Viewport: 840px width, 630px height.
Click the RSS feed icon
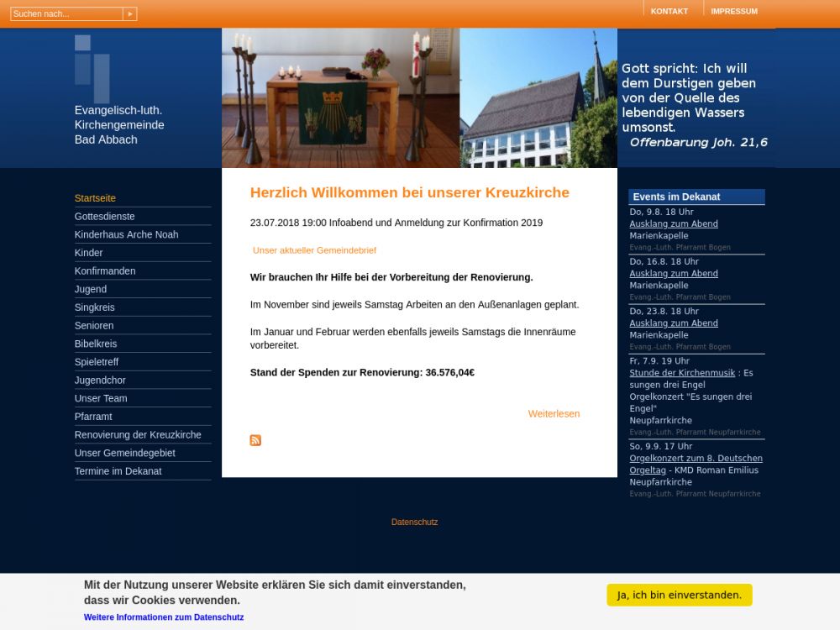click(255, 440)
